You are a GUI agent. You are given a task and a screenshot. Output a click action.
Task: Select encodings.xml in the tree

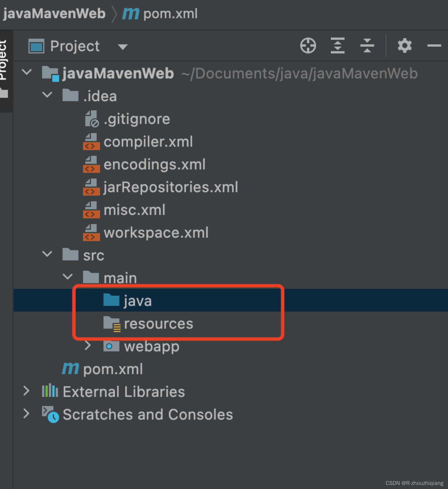(x=154, y=165)
